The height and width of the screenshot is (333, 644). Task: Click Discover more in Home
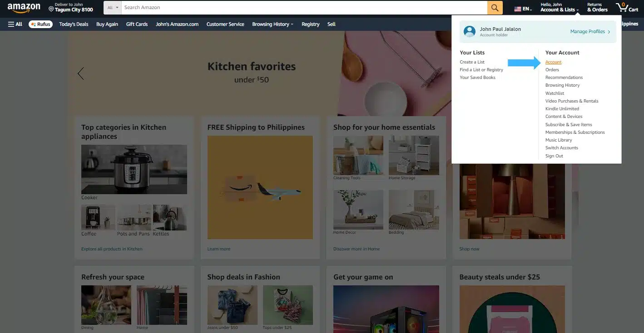tap(357, 249)
